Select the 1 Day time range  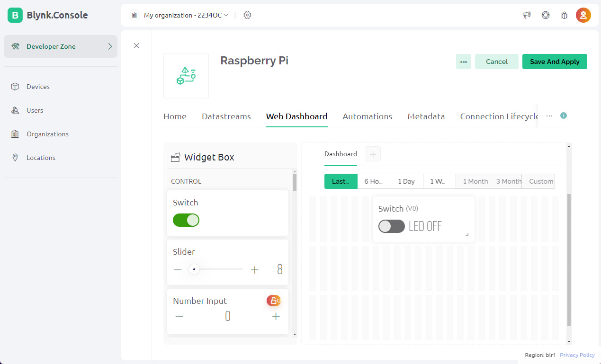pos(406,181)
